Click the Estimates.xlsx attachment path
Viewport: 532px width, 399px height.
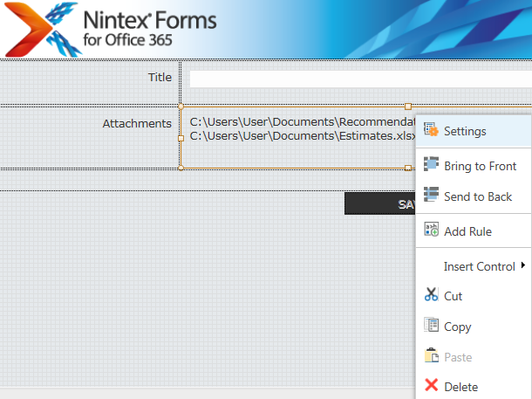[x=303, y=136]
